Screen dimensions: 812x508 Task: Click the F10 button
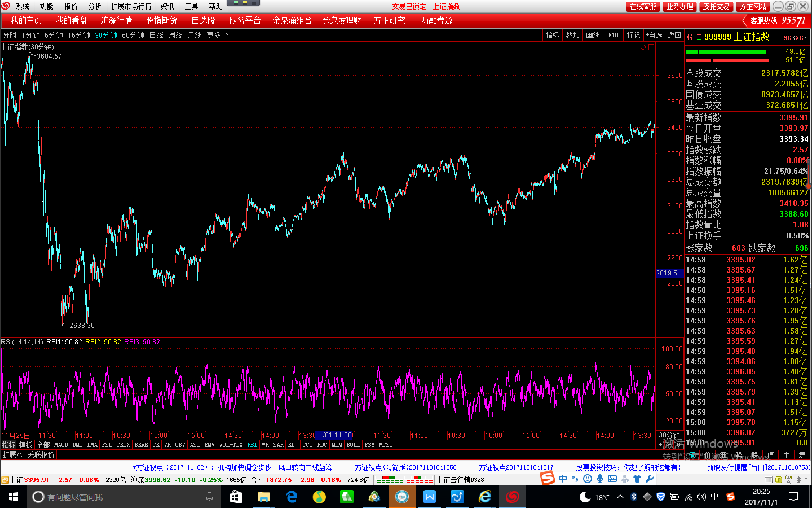(613, 35)
